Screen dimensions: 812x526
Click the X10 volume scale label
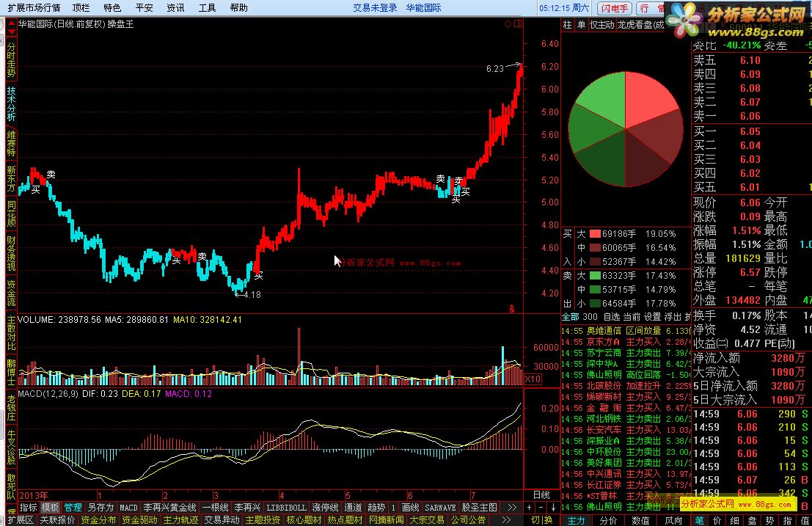(x=533, y=379)
